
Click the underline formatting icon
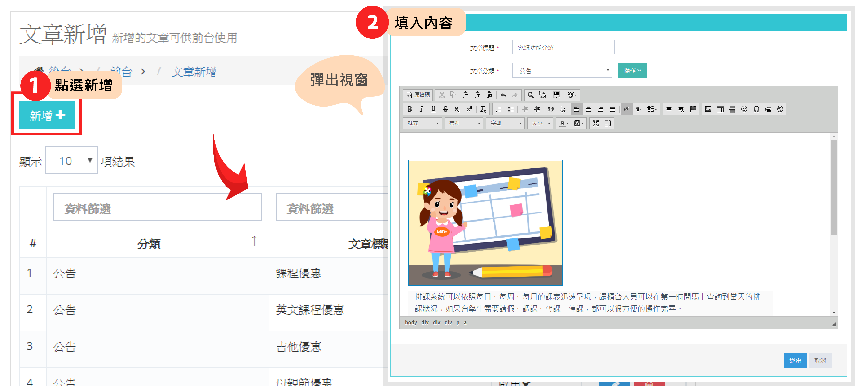click(433, 109)
